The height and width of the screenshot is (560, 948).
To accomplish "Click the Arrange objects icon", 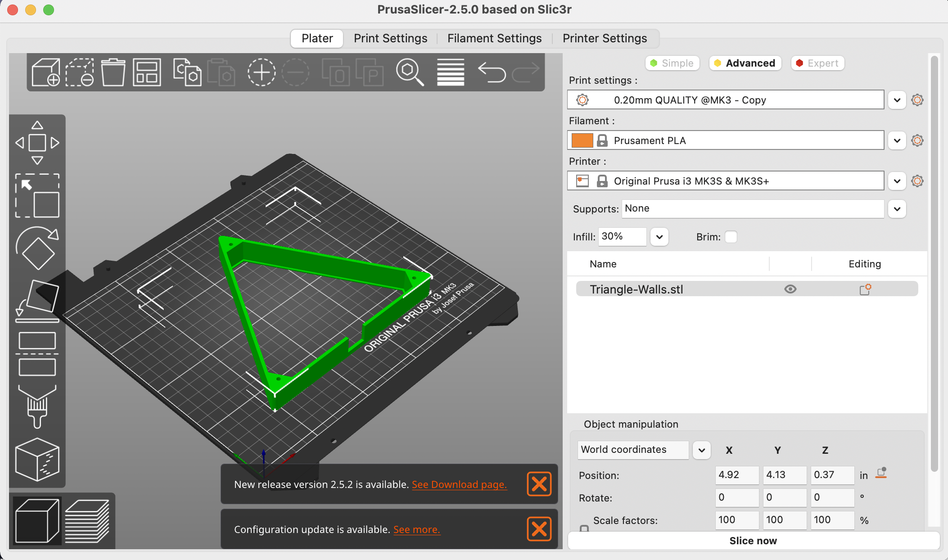I will 147,72.
